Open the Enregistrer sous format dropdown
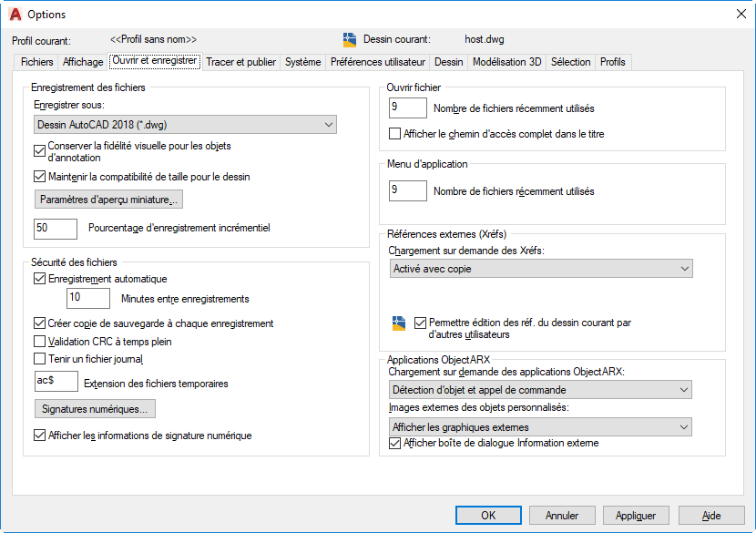 coord(185,125)
